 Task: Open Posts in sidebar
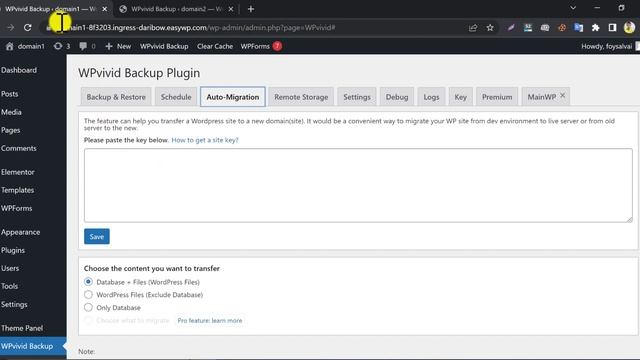coord(9,94)
